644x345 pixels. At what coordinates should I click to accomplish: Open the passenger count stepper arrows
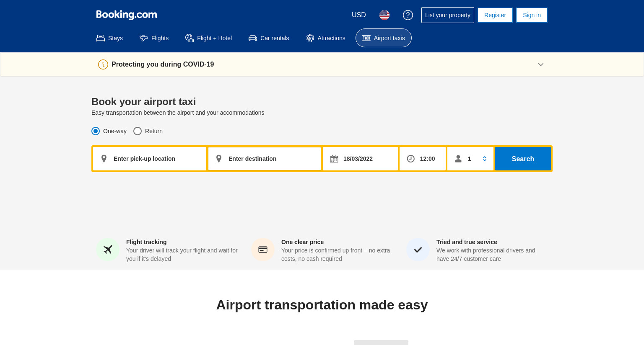tap(485, 159)
